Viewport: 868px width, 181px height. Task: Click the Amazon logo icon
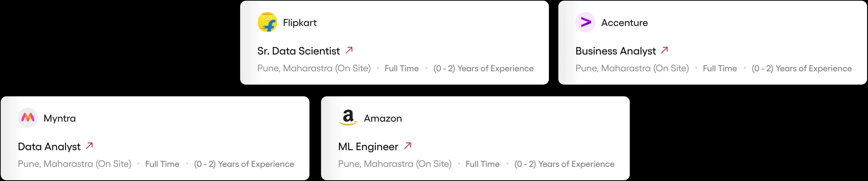click(x=348, y=118)
